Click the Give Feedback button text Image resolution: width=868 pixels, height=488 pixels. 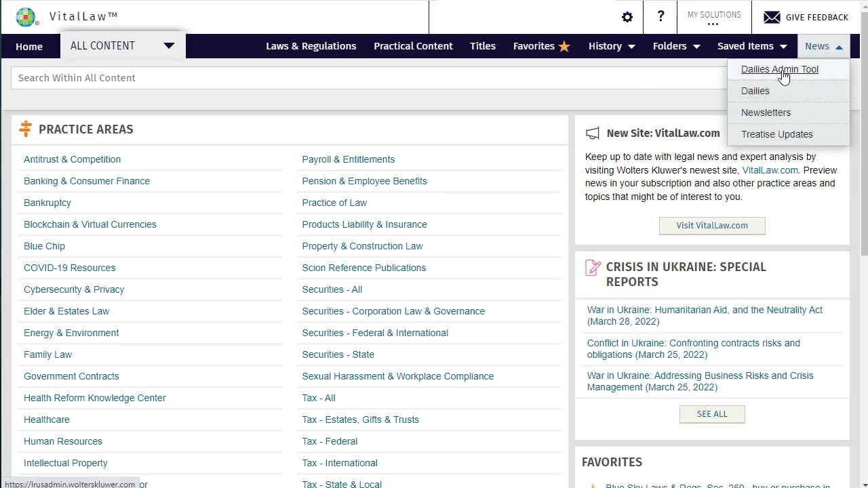[x=817, y=18]
